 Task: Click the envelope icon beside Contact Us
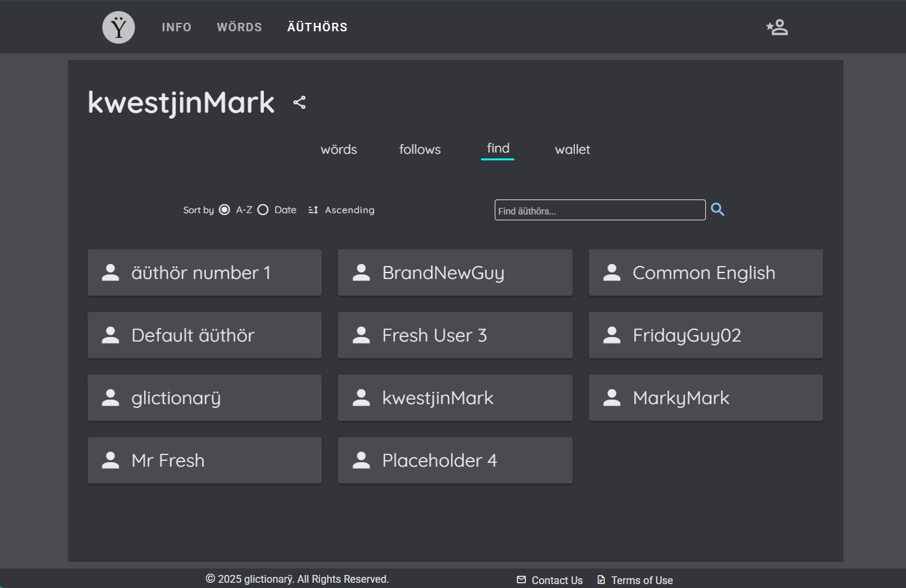(521, 580)
